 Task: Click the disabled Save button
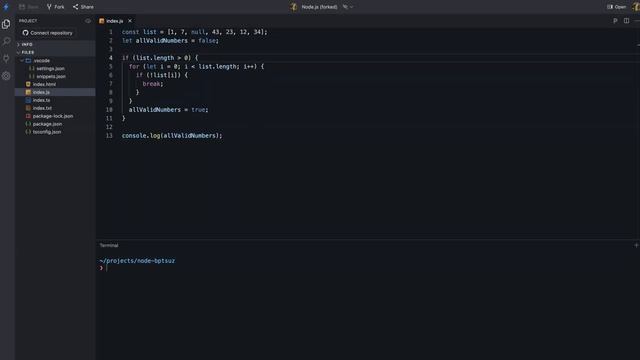29,7
